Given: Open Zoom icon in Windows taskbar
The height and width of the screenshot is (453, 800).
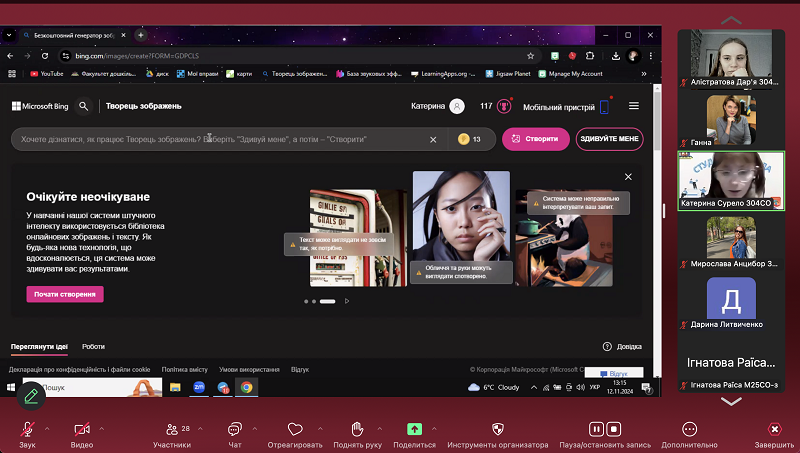Looking at the screenshot, I should (x=199, y=387).
